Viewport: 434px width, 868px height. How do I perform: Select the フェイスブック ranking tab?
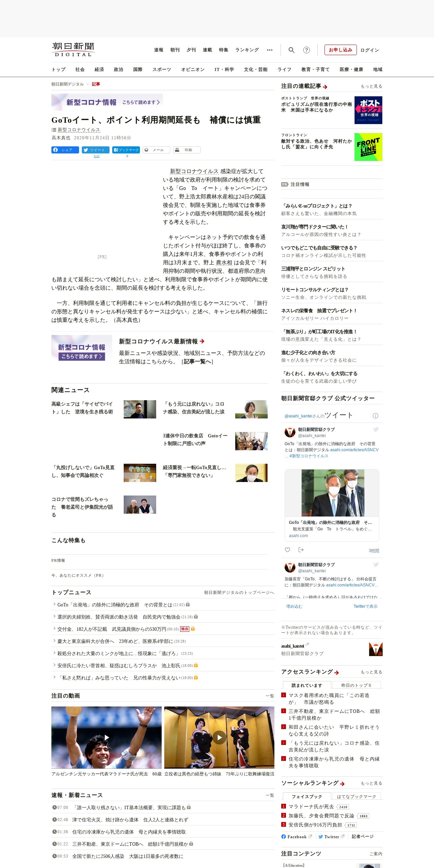pos(307,796)
